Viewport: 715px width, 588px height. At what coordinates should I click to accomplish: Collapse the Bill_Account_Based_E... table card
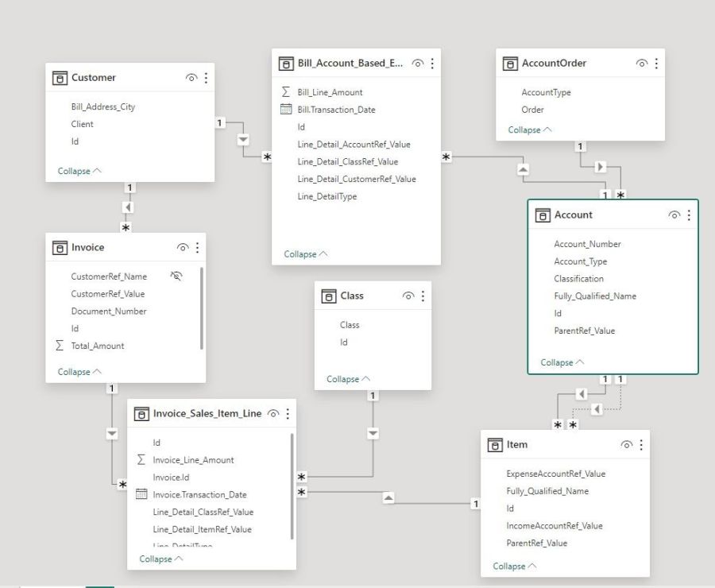click(306, 254)
